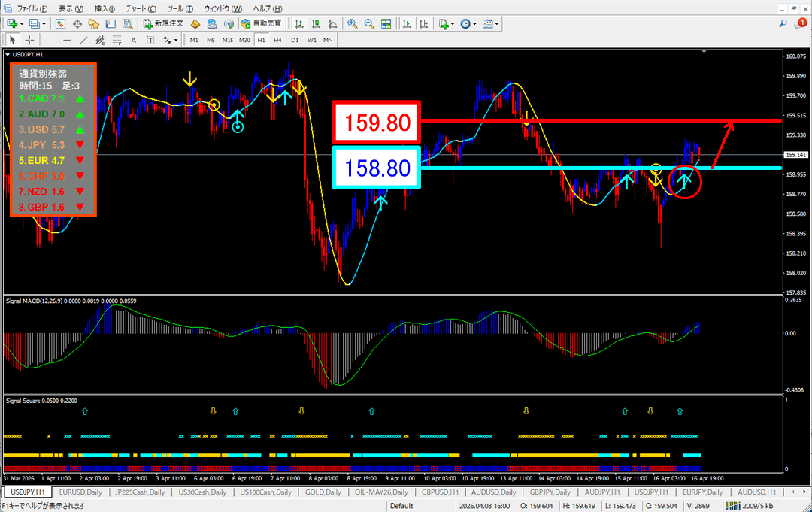Expand the indicators list dropdown

(454, 24)
